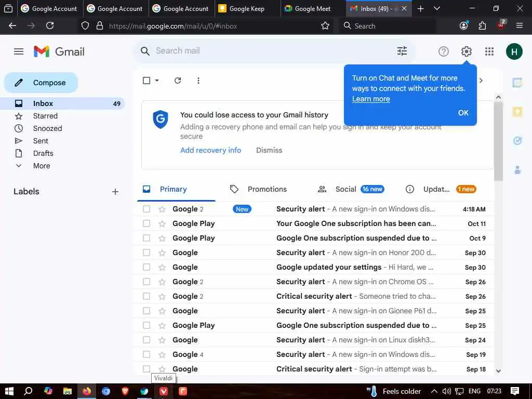532x399 pixels.
Task: Click Add recovery info
Action: 211,150
